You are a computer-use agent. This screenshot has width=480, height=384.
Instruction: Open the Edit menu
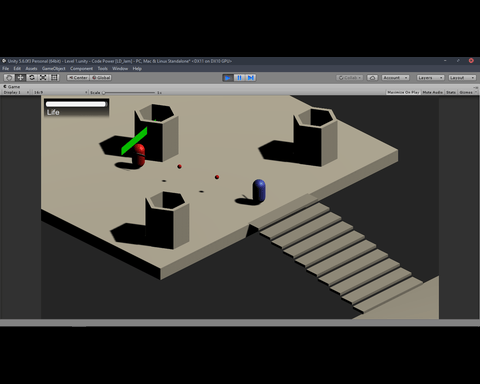click(17, 69)
